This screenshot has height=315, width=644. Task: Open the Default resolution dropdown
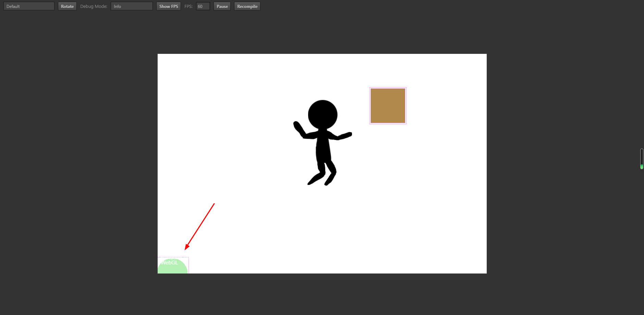coord(29,6)
